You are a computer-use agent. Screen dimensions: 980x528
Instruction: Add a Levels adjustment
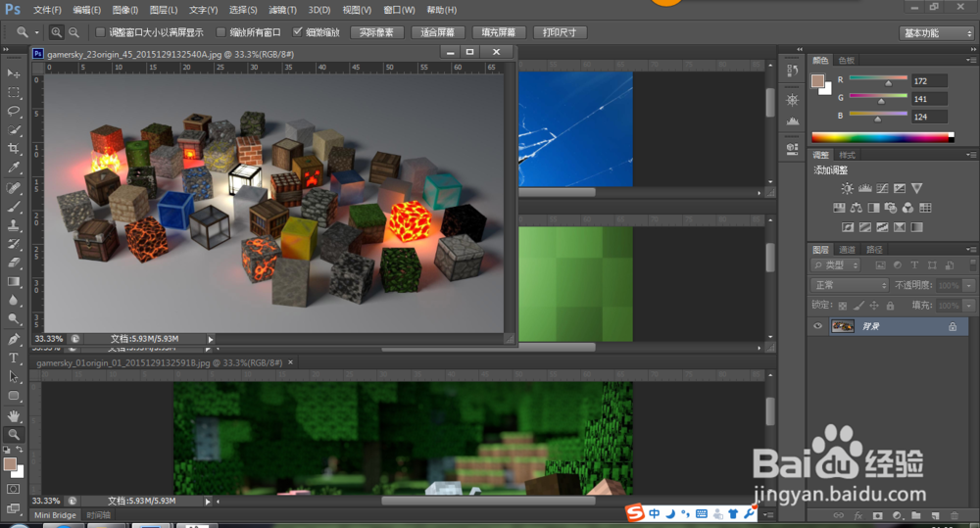[864, 188]
